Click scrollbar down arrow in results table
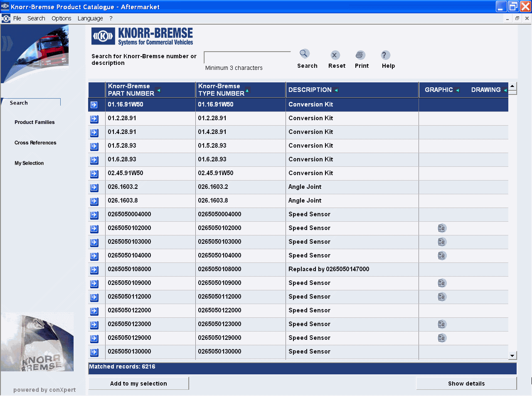This screenshot has height=396, width=532. tap(512, 355)
